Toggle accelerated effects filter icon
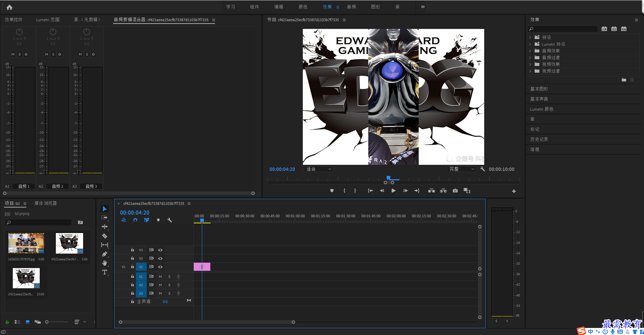Screen dimensions: 644x335 (x=604, y=29)
